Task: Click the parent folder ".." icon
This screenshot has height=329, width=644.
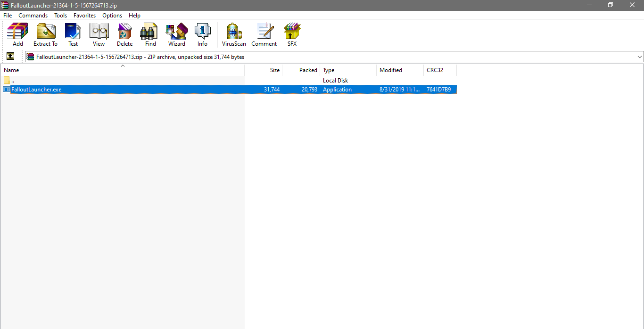Action: (7, 80)
